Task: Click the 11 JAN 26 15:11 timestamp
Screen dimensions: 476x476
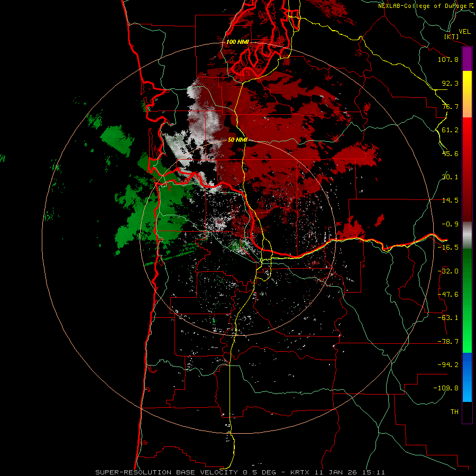Action: [349, 472]
